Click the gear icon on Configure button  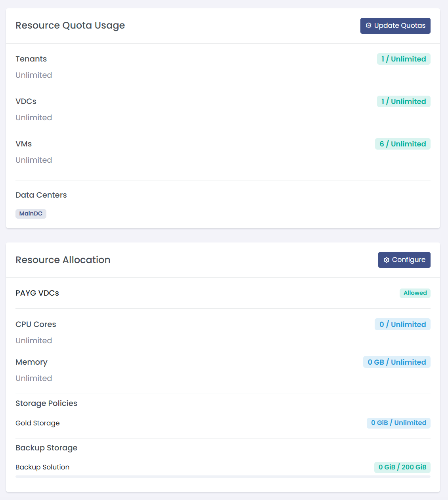tap(387, 260)
